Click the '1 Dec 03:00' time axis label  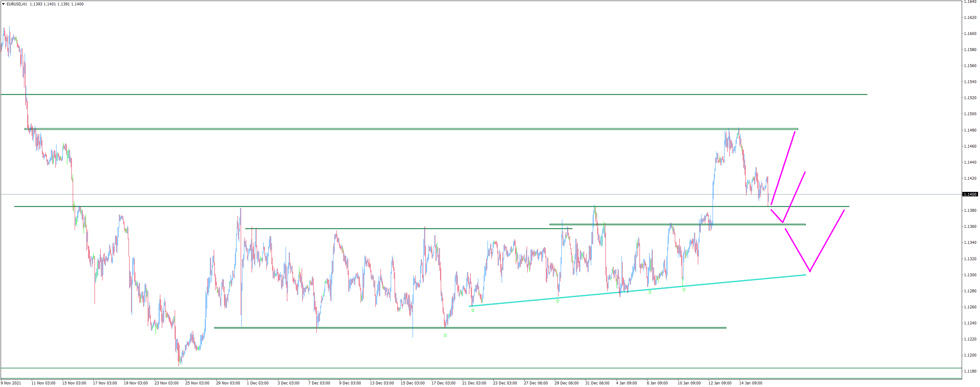pyautogui.click(x=257, y=383)
